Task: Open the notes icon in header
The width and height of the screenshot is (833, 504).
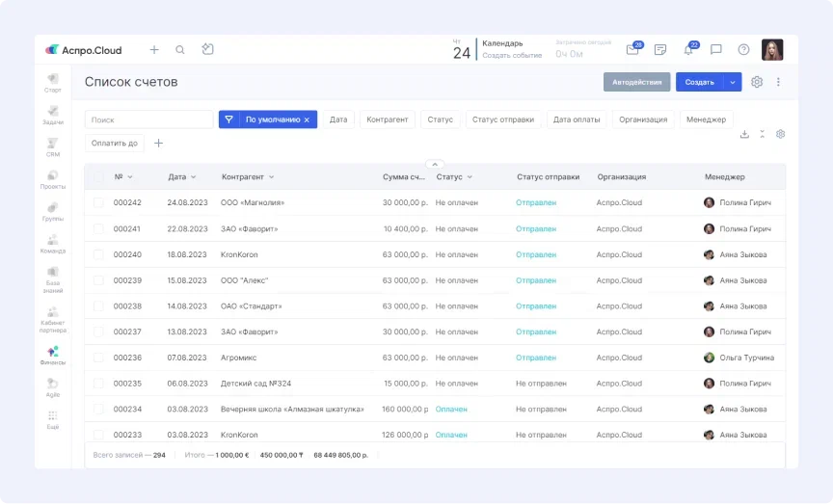Action: pos(660,49)
